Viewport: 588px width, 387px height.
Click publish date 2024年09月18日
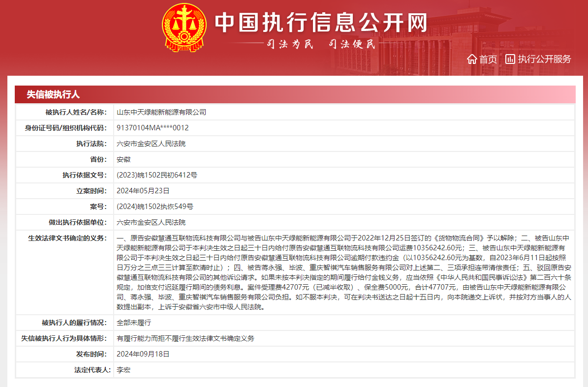point(143,354)
